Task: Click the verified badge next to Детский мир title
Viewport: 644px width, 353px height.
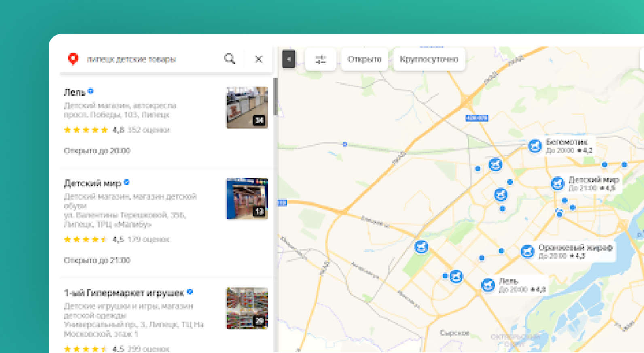Action: [127, 182]
